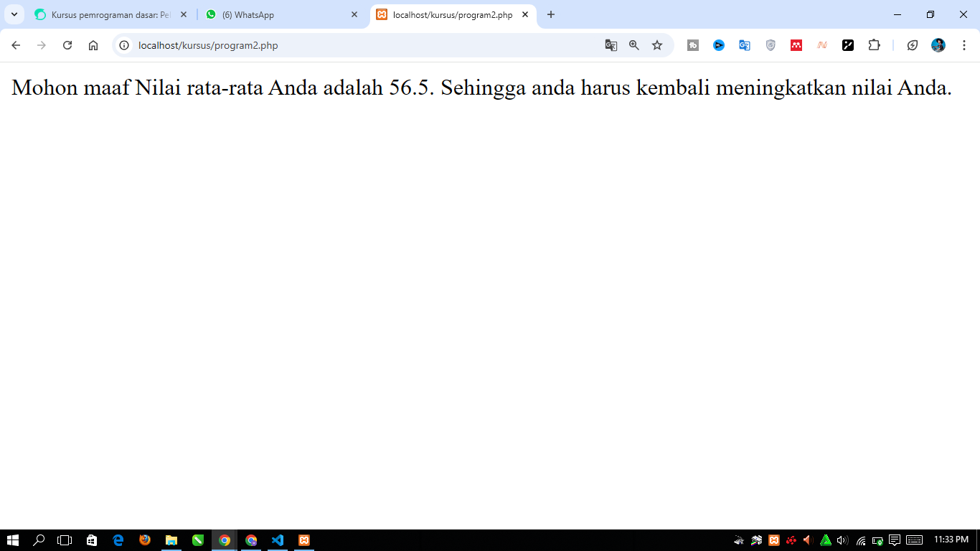Switch to Visual Studio Code on taskbar
Screen dimensions: 980x551
click(x=278, y=540)
